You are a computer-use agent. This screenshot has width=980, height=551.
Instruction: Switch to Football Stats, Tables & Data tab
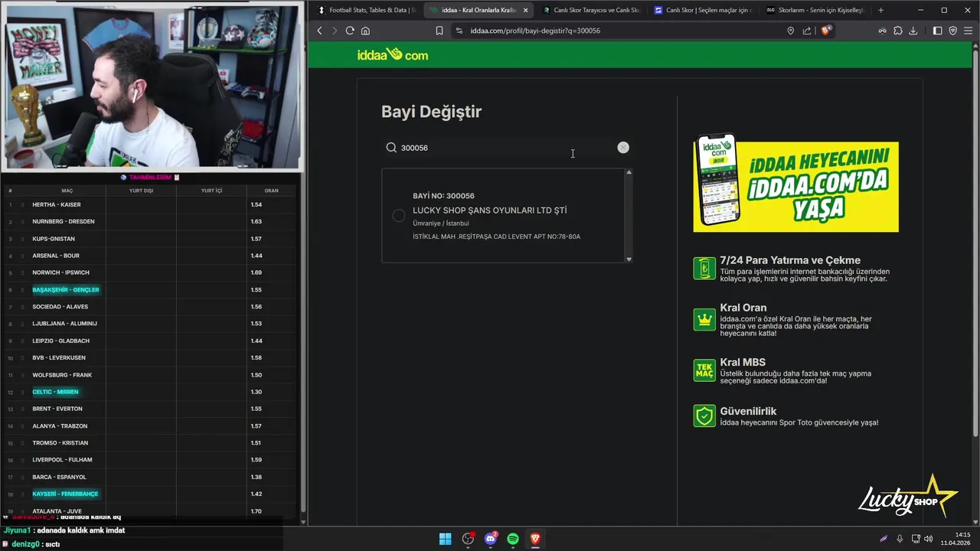[366, 10]
